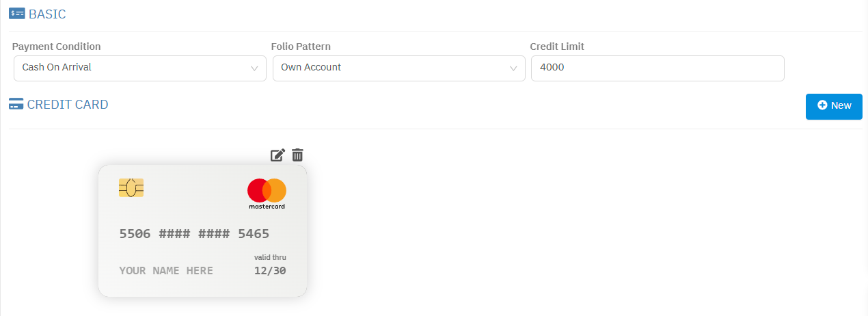Expand the Folio Pattern chevron arrow

513,68
